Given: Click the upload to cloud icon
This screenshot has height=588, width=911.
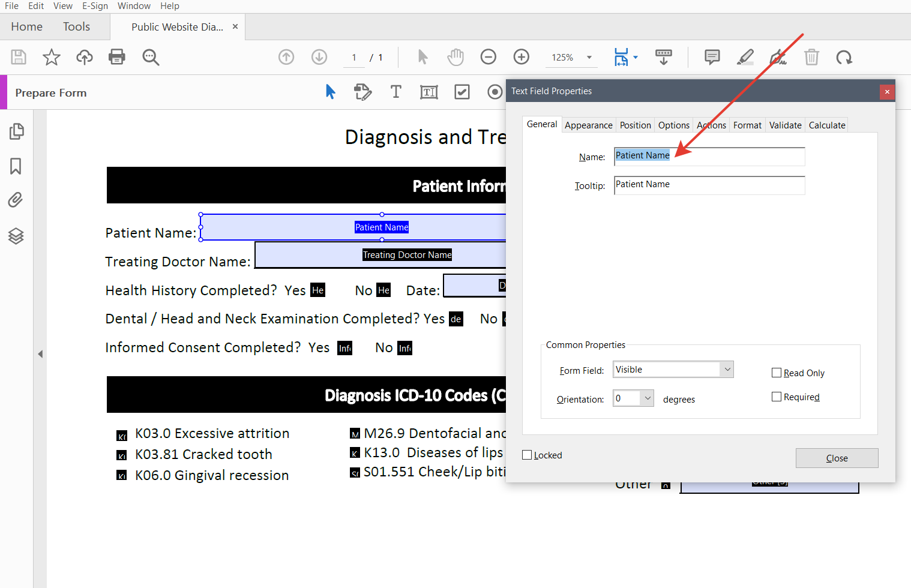Looking at the screenshot, I should tap(85, 57).
